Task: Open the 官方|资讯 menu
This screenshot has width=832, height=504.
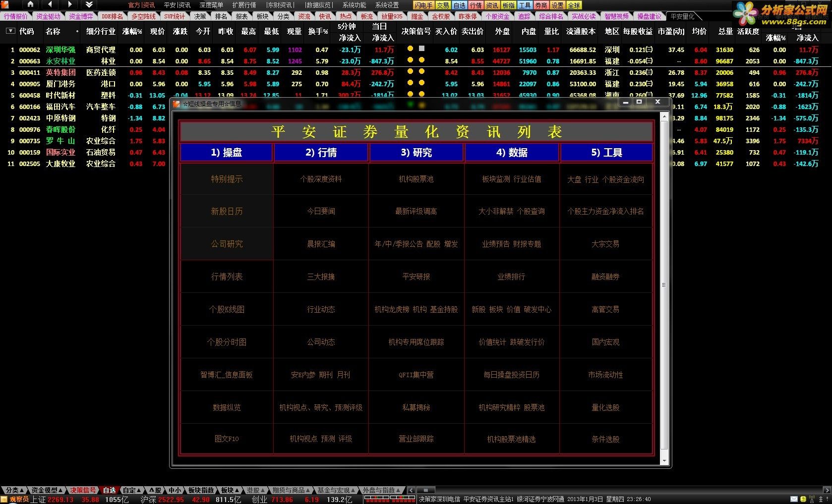Action: (141, 5)
